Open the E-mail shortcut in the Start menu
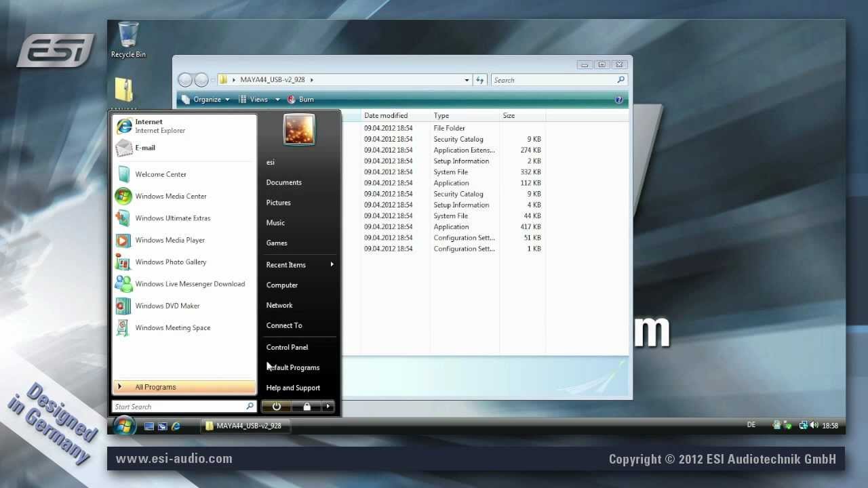The height and width of the screenshot is (488, 868). coord(184,148)
